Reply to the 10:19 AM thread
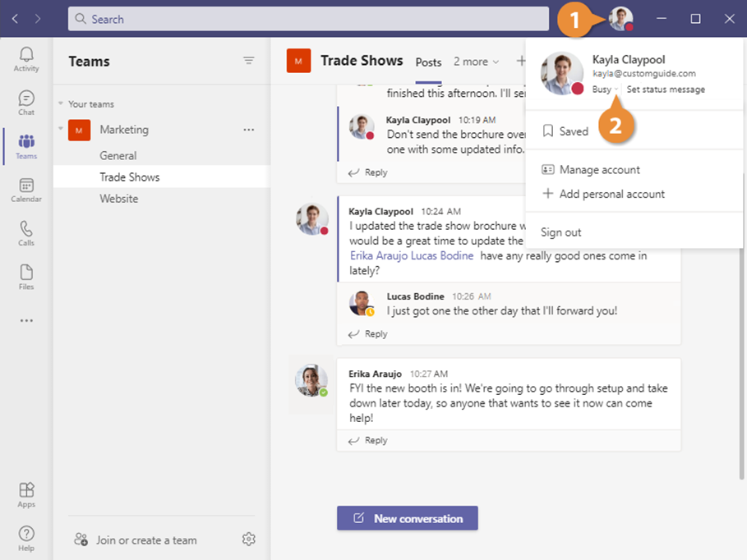The image size is (747, 560). 368,172
